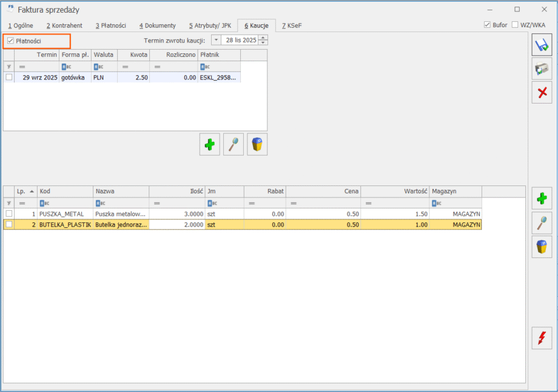Switch to the 1 Ogólne tab
Image resolution: width=558 pixels, height=392 pixels.
click(x=21, y=25)
